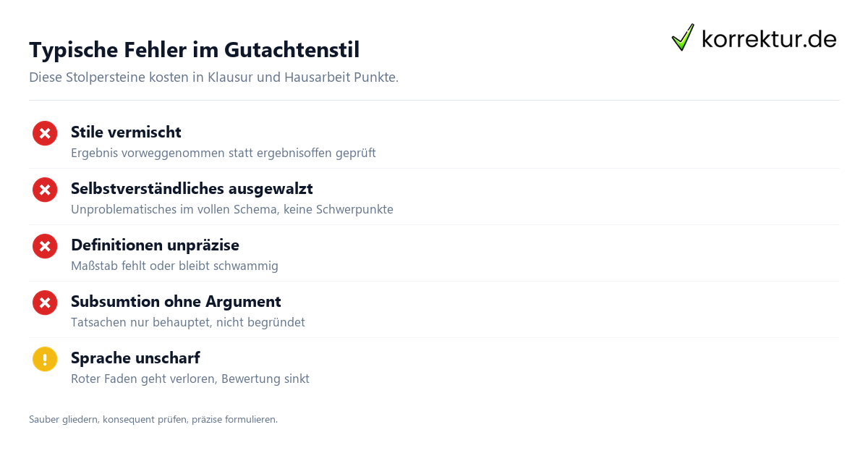
Task: Click the green checkmark in the korrektur.de logo
Action: (x=682, y=38)
